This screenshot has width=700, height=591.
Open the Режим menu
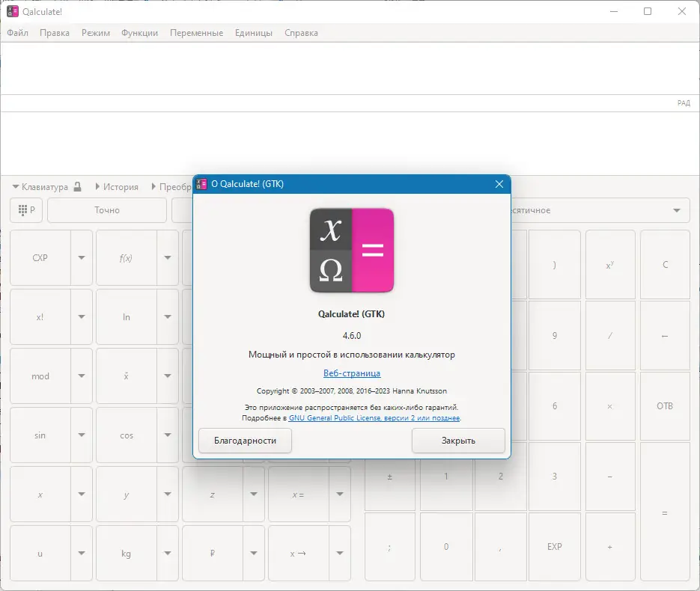click(96, 33)
